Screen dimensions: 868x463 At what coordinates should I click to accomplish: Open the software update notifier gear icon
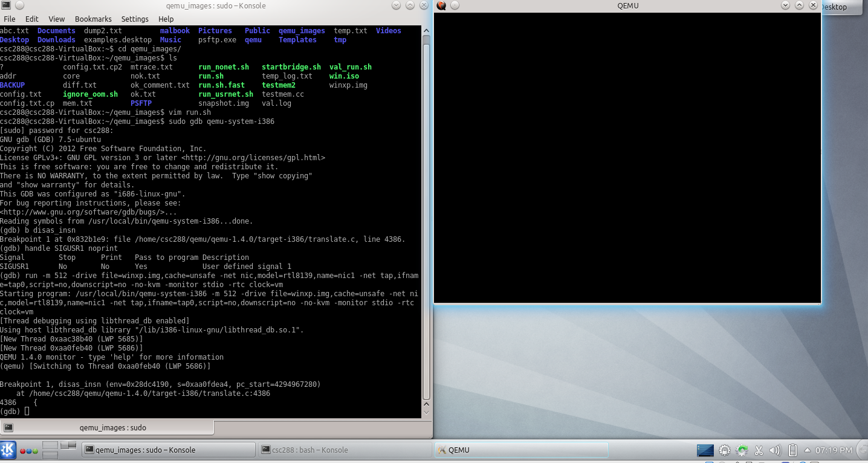tap(742, 450)
